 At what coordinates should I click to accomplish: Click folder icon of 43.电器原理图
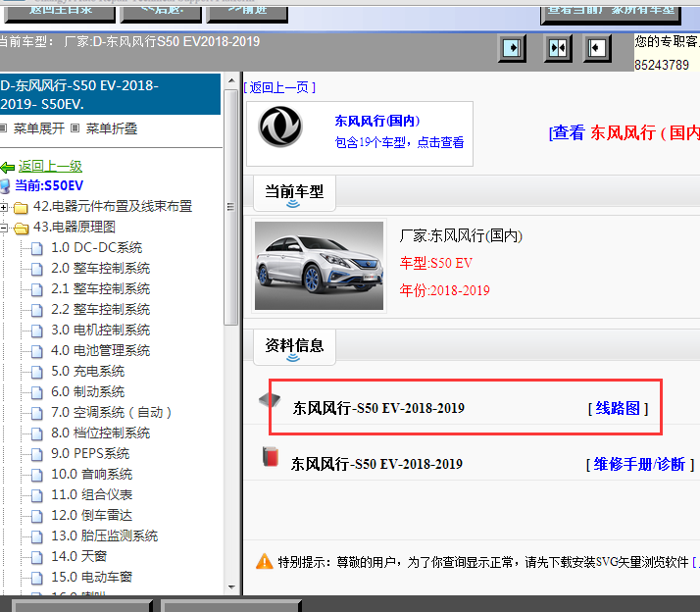click(x=21, y=229)
